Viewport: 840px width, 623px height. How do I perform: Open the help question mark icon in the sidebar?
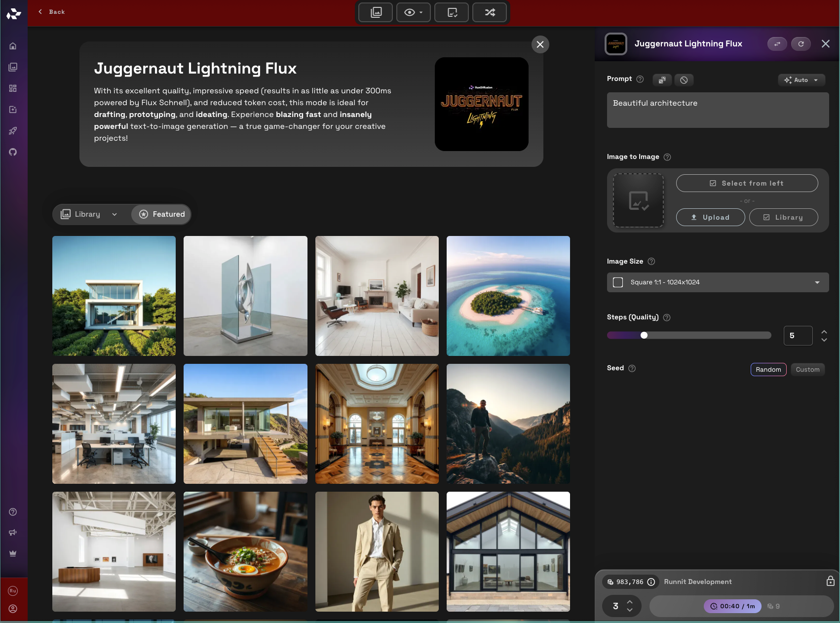(x=13, y=512)
